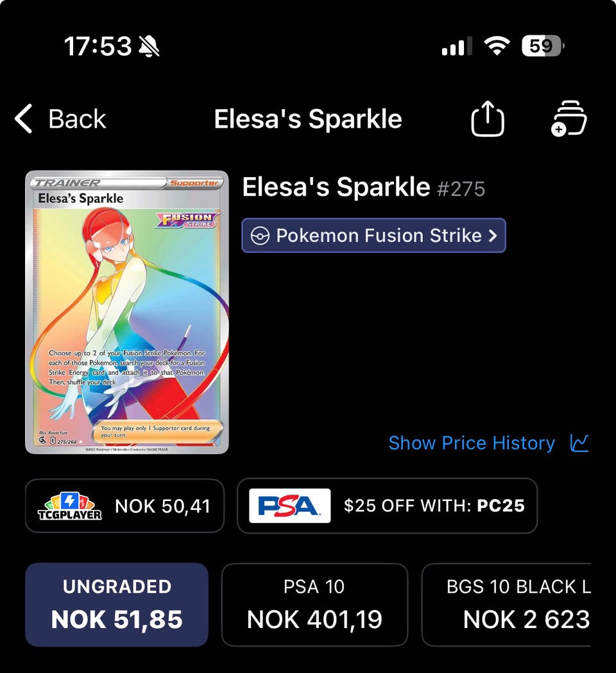Tap the card number #275 label
This screenshot has height=673, width=616.
tap(461, 189)
